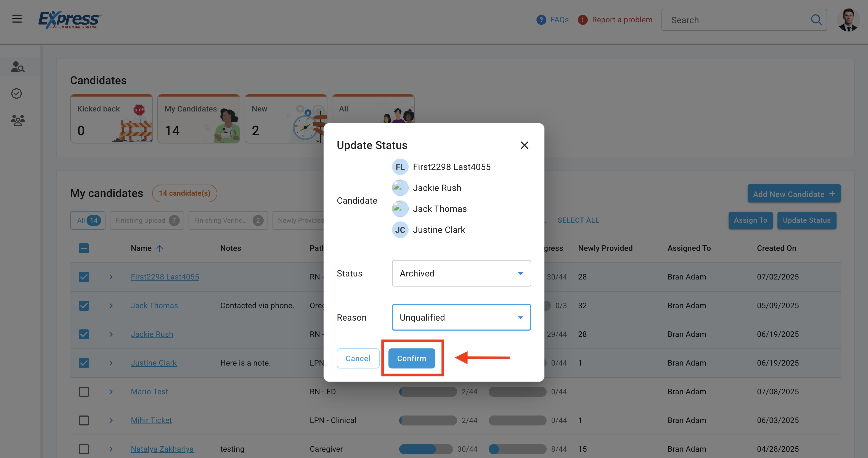Open the user profile avatar
The image size is (868, 458).
click(x=848, y=20)
